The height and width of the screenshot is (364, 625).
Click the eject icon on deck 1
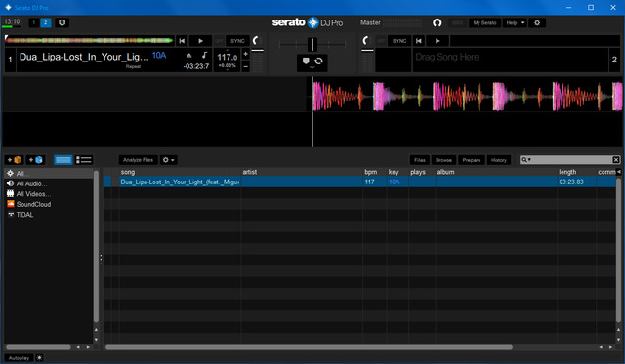pos(188,56)
